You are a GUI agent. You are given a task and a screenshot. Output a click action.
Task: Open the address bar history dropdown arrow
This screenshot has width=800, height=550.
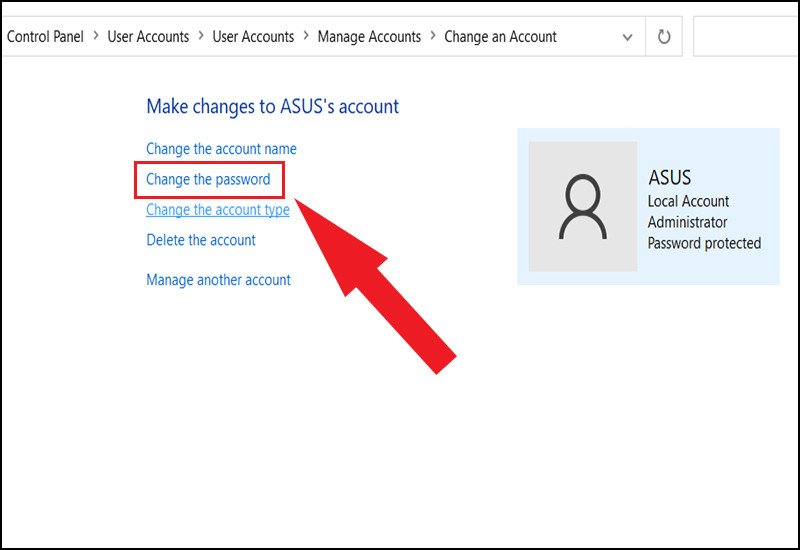[628, 37]
